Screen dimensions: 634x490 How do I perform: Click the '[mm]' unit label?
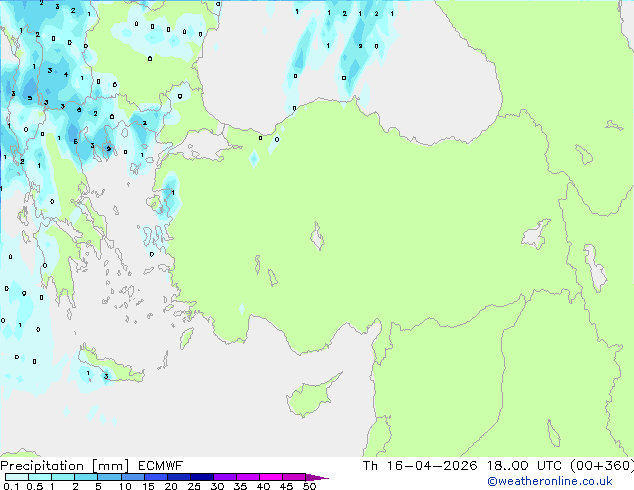110,466
